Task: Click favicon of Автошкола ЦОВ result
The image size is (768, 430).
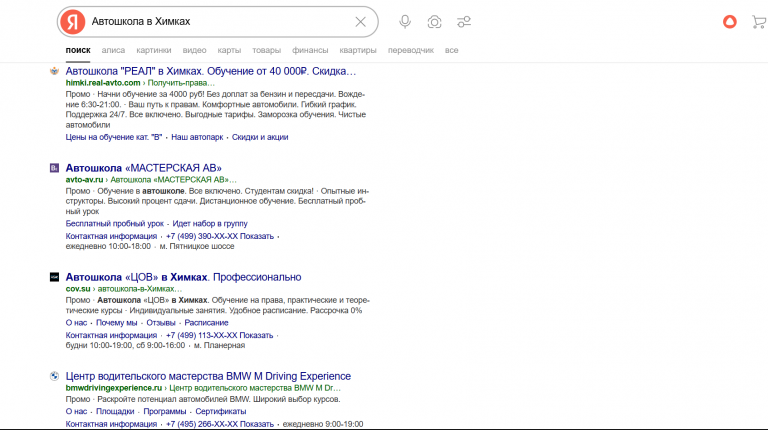Action: pos(54,277)
